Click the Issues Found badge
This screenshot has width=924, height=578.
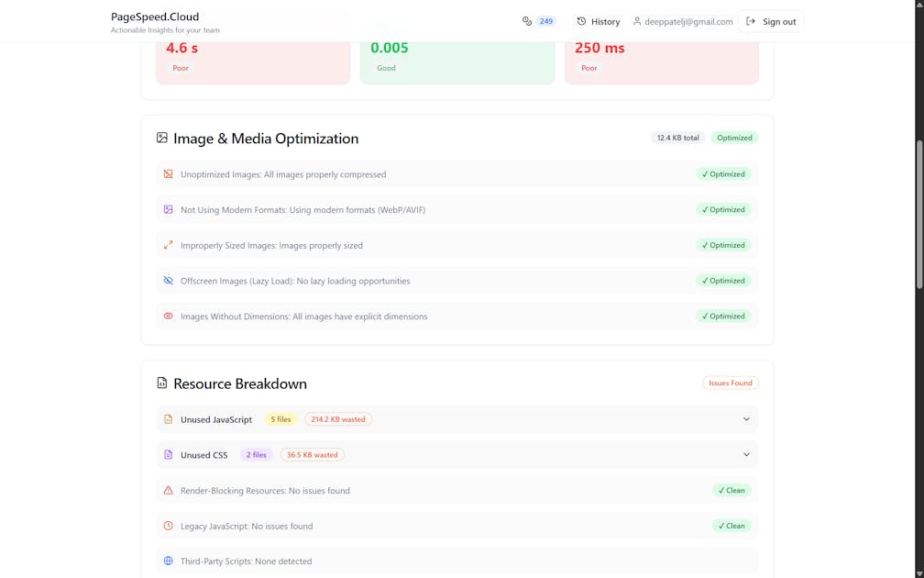click(x=731, y=383)
